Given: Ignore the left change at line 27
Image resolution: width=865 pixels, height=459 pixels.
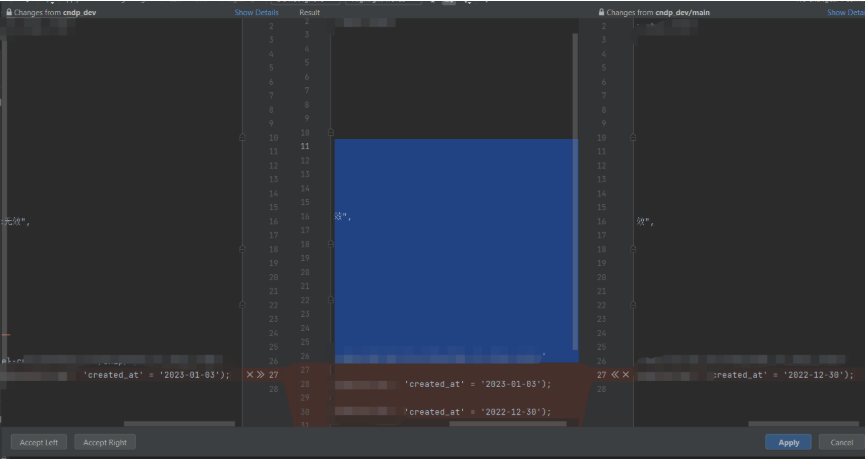Looking at the screenshot, I should (x=250, y=375).
